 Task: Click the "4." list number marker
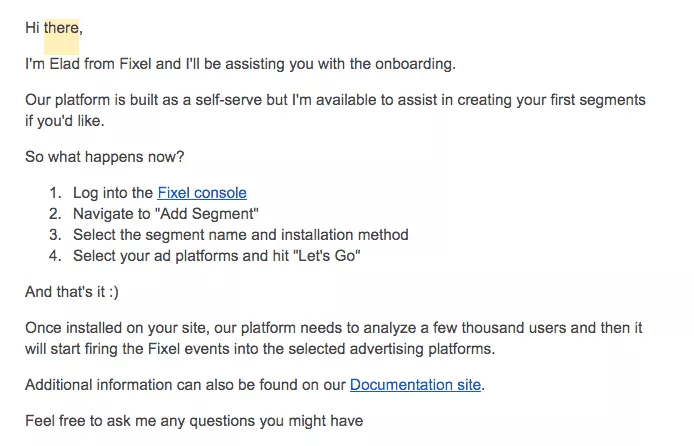click(55, 256)
